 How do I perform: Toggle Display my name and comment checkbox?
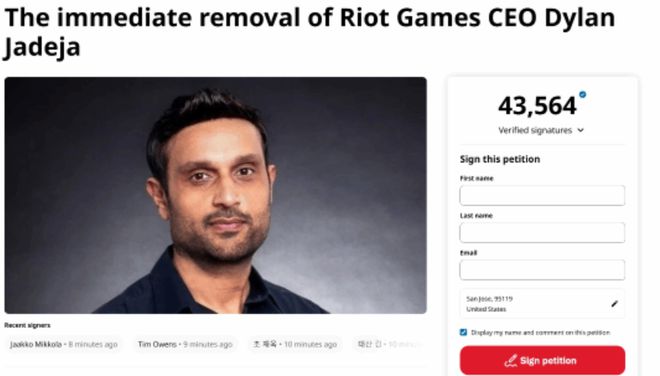[x=463, y=332]
